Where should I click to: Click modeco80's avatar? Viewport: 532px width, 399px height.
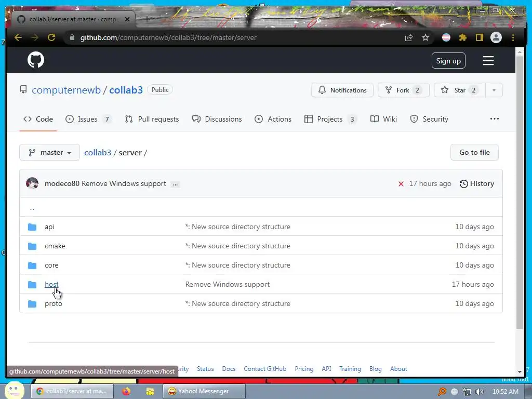tap(32, 183)
